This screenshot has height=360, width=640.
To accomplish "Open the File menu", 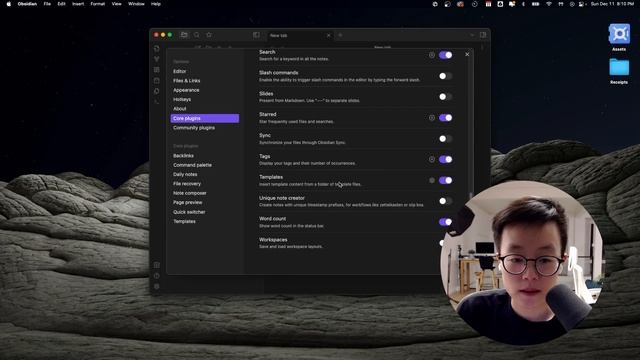I will (47, 4).
